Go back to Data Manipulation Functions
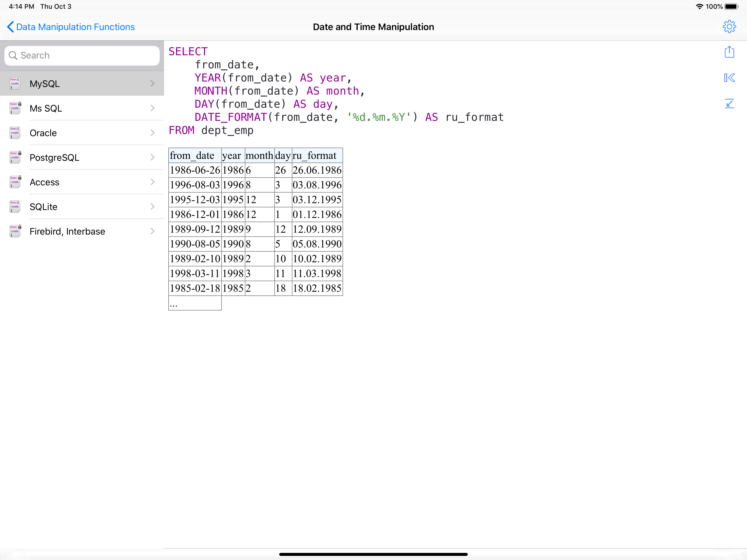Image resolution: width=747 pixels, height=560 pixels. [75, 27]
